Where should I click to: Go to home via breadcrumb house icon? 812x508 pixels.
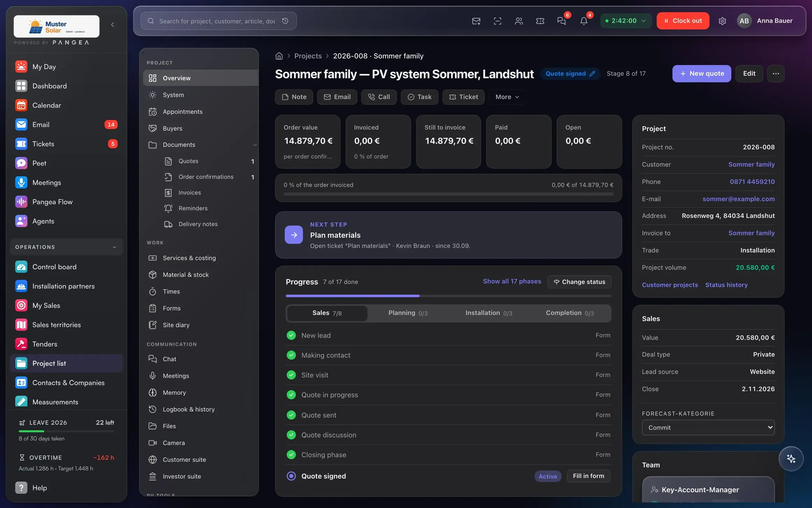[x=279, y=56]
